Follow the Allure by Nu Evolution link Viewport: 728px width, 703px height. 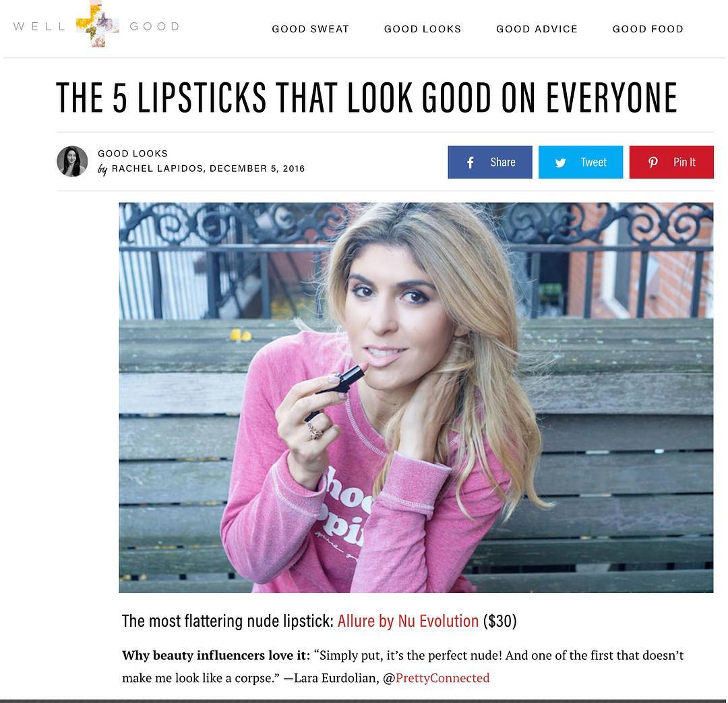[408, 621]
